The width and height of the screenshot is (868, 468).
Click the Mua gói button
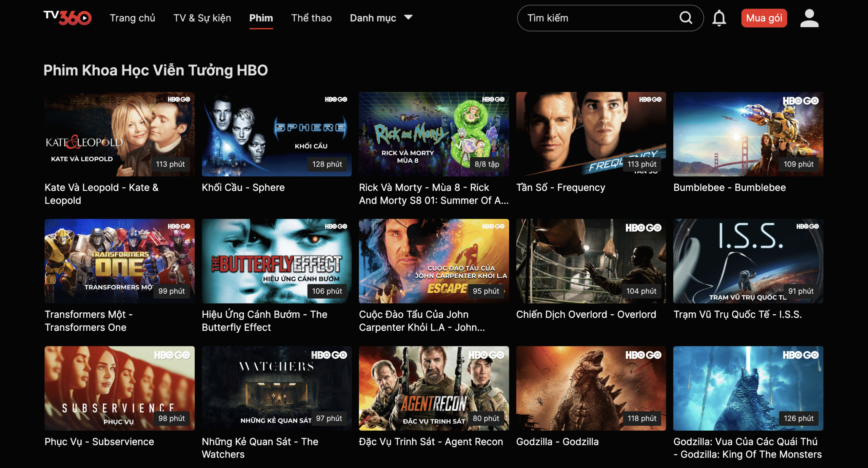tap(764, 18)
